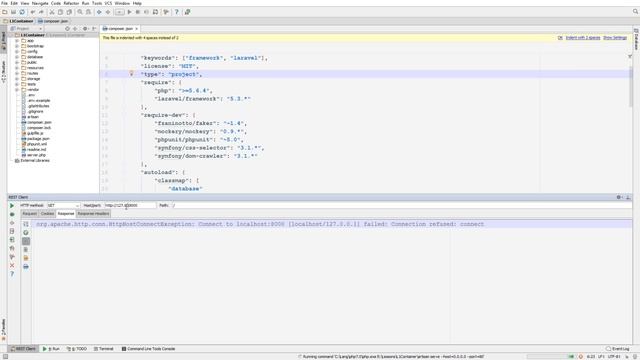Switch to the Cookies tab
Image resolution: width=640 pixels, height=360 pixels.
tap(47, 213)
